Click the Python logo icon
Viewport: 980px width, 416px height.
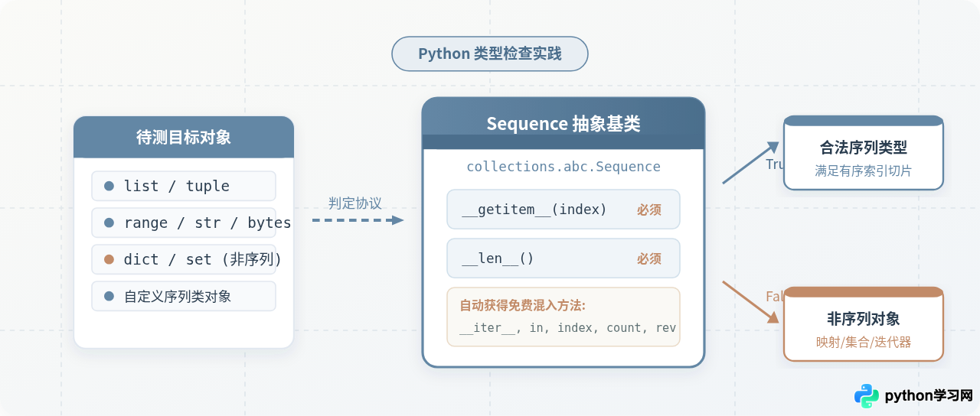click(867, 396)
